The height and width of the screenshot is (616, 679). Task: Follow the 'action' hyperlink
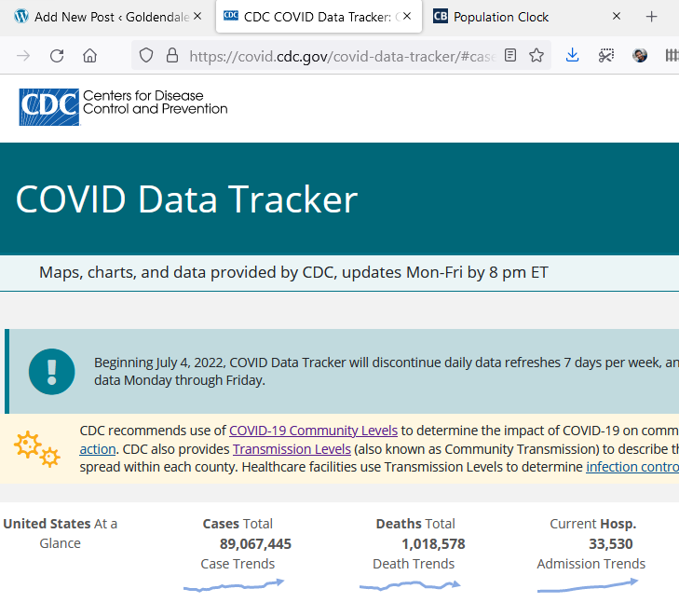tap(98, 449)
